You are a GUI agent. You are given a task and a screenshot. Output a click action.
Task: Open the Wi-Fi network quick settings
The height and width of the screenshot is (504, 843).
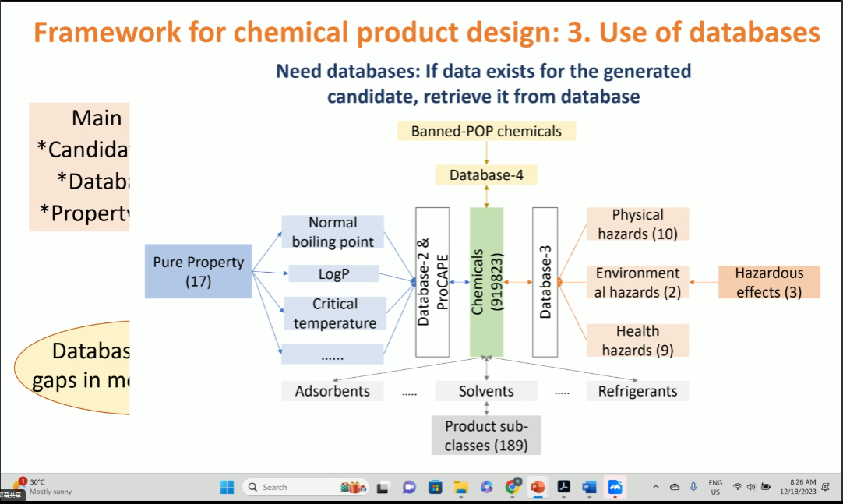(738, 488)
